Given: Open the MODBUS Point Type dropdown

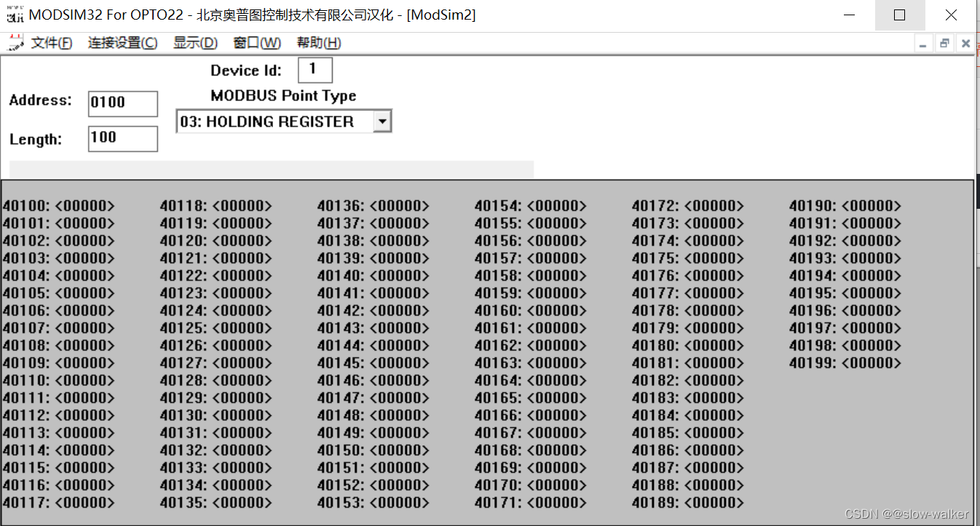Looking at the screenshot, I should [x=383, y=121].
